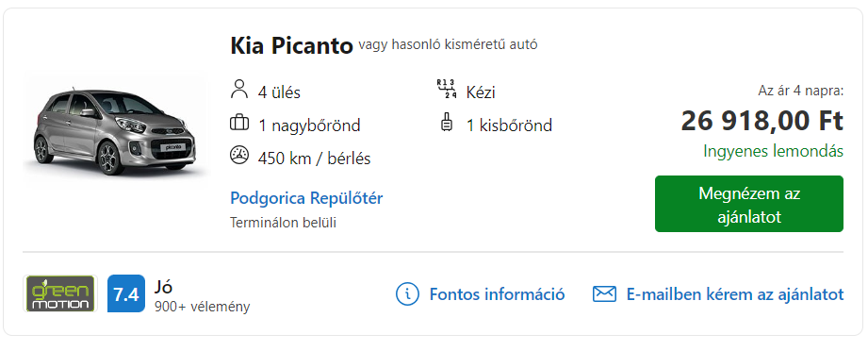Click the large suitcase icon
Screen dimensions: 868x351
tap(239, 123)
